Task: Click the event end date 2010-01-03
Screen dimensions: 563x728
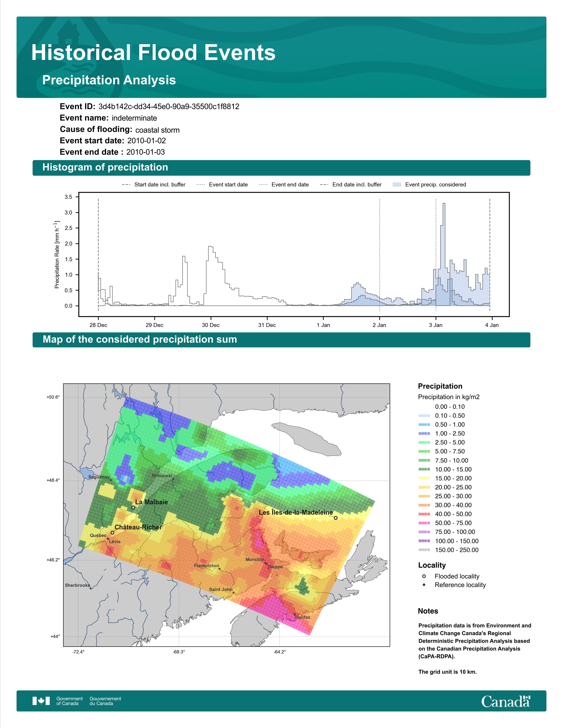Action: click(x=145, y=152)
